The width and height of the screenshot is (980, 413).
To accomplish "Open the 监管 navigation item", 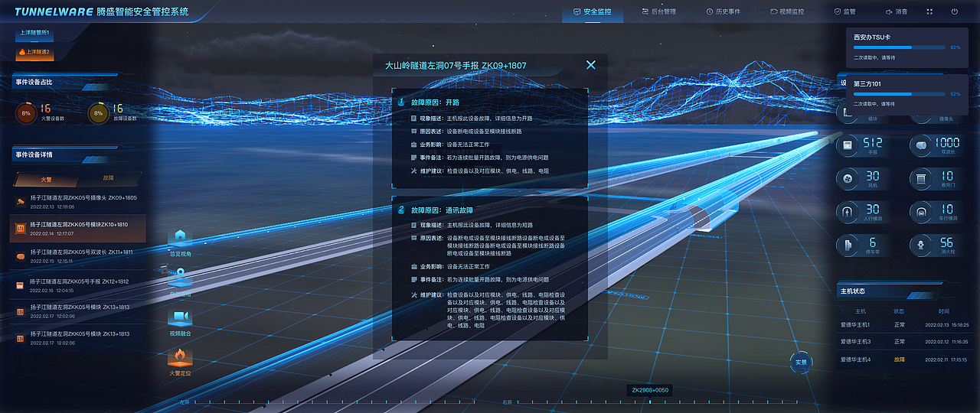I will pyautogui.click(x=844, y=11).
